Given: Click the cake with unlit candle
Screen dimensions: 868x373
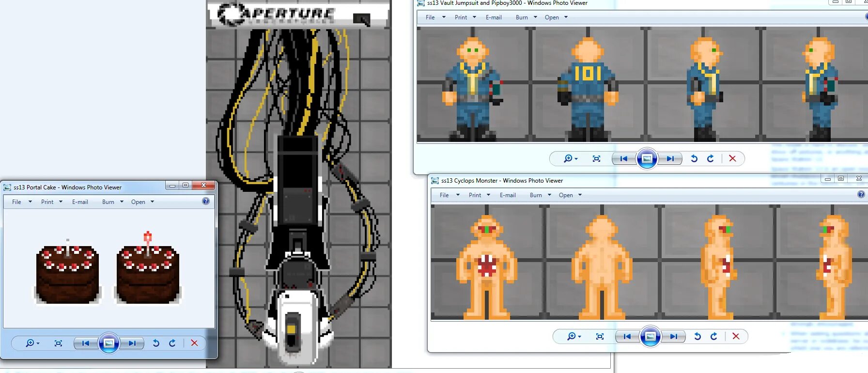Looking at the screenshot, I should click(67, 272).
